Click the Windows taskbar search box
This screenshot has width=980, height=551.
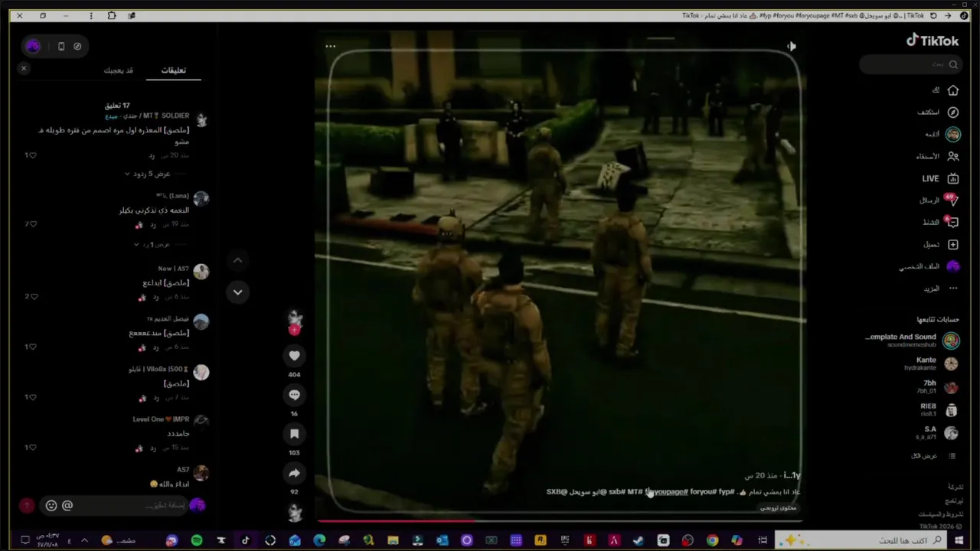coord(861,540)
